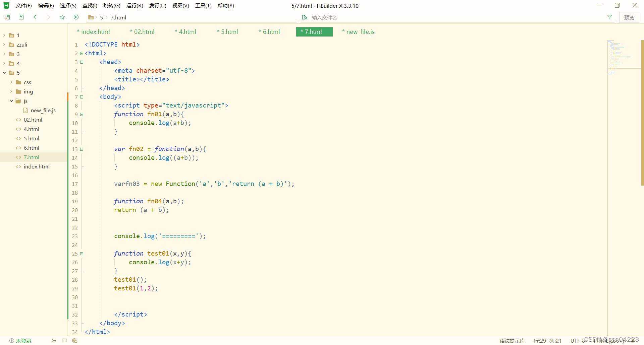Click the filter funnel icon
Image resolution: width=644 pixels, height=345 pixels.
609,17
